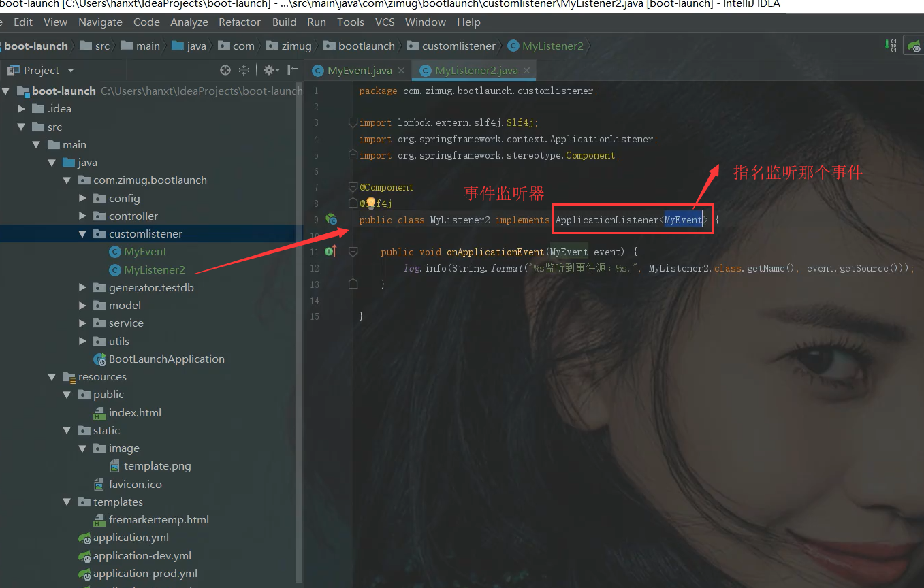Open the View menu
This screenshot has width=924, height=588.
tap(55, 22)
